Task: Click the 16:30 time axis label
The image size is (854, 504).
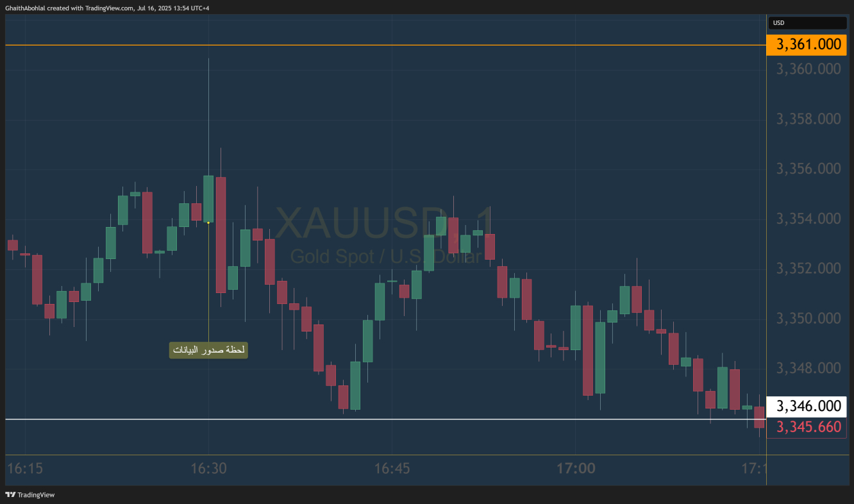Action: pyautogui.click(x=208, y=469)
